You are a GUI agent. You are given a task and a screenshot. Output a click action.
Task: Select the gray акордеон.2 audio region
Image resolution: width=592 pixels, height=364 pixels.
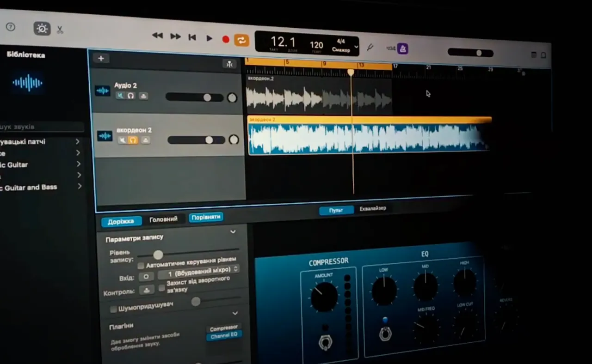pyautogui.click(x=319, y=95)
